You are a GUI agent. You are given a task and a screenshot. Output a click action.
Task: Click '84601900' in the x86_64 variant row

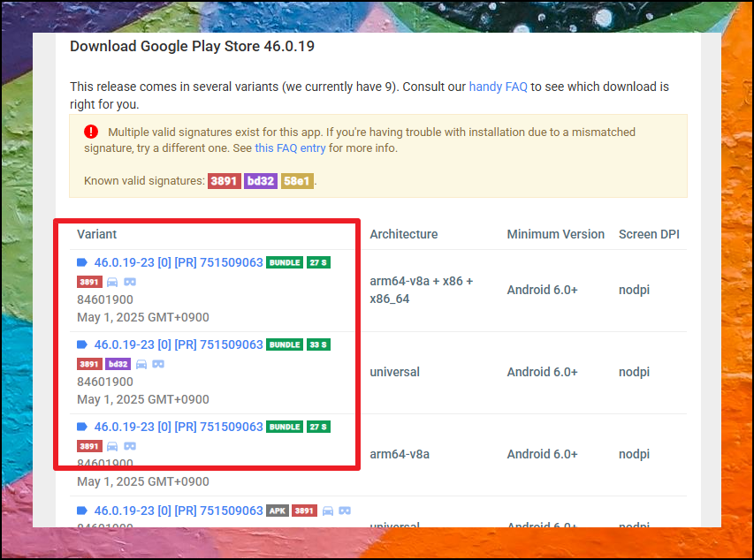pyautogui.click(x=105, y=300)
